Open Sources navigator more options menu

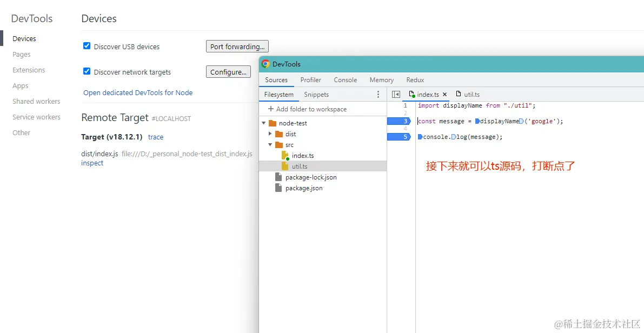[x=379, y=95]
